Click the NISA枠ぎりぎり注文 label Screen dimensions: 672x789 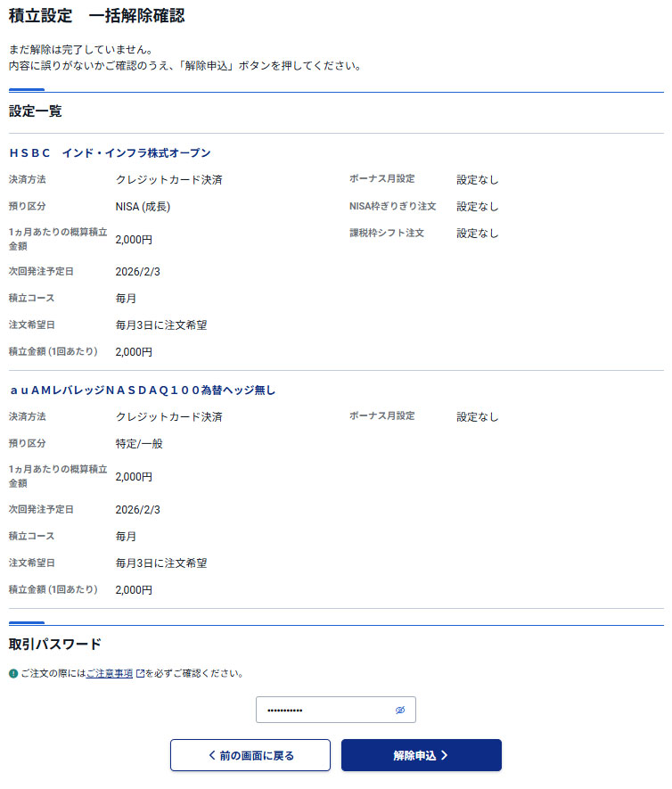393,206
